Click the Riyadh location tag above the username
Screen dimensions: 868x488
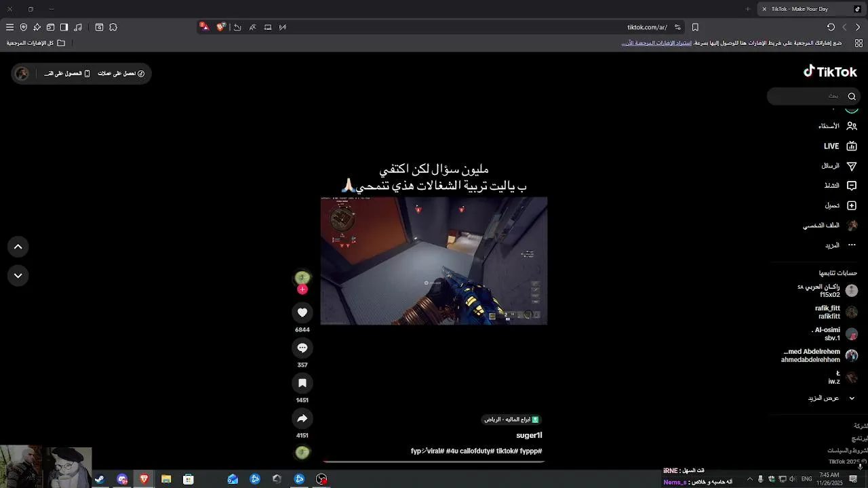click(x=511, y=420)
